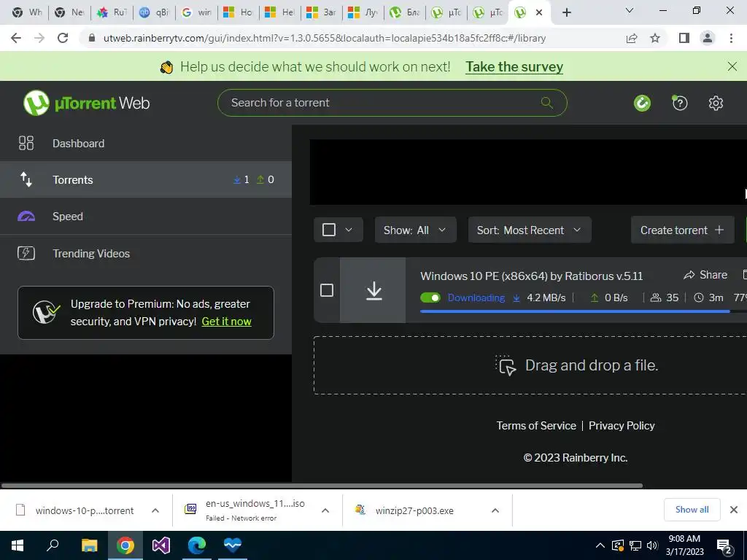
Task: Open Chrome side panel icon
Action: click(x=684, y=38)
